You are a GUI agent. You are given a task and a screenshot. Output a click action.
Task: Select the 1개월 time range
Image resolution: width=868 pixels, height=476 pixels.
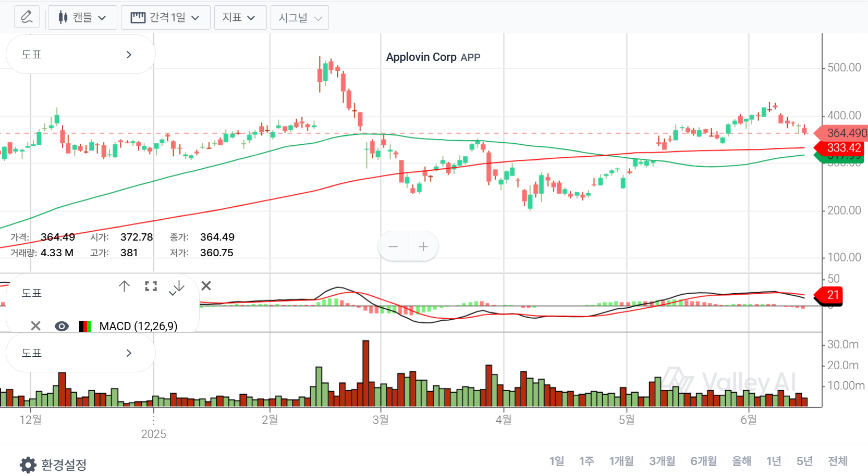(621, 461)
